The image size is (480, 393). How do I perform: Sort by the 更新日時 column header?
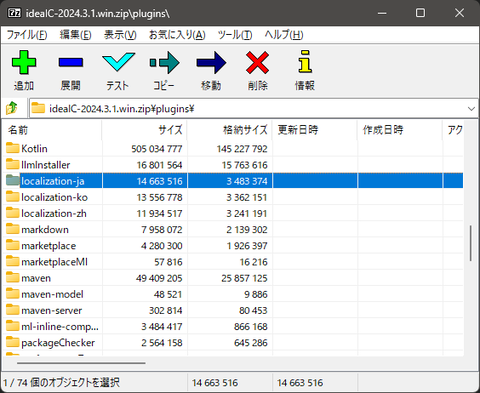point(315,130)
